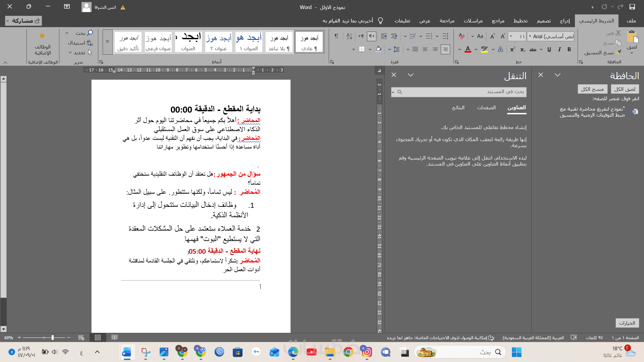Click the Superscript x² icon
Image resolution: width=644 pixels, height=362 pixels.
tap(513, 50)
